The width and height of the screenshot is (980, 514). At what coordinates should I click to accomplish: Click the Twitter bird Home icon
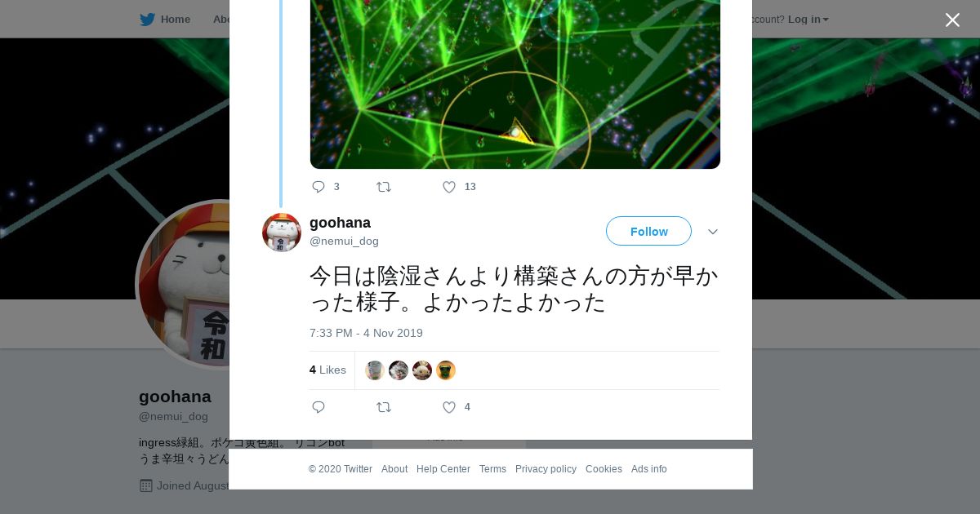click(x=147, y=20)
